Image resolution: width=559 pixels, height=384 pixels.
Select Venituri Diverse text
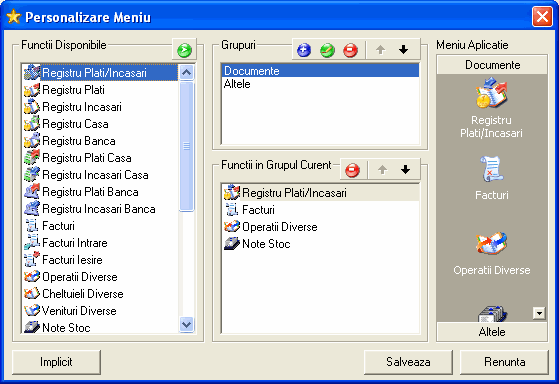pos(79,311)
